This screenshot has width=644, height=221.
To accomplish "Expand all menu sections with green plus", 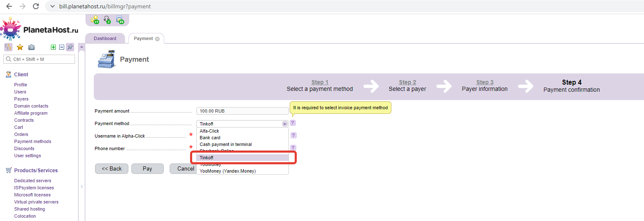I will (x=53, y=47).
